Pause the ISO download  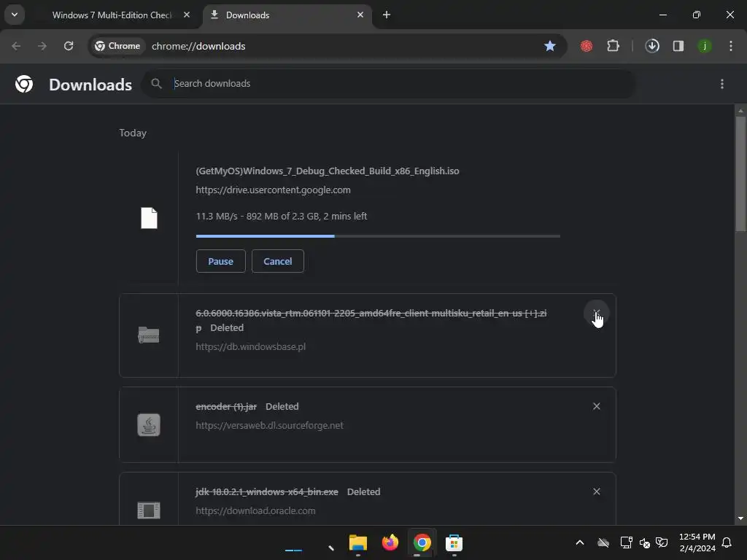[220, 261]
